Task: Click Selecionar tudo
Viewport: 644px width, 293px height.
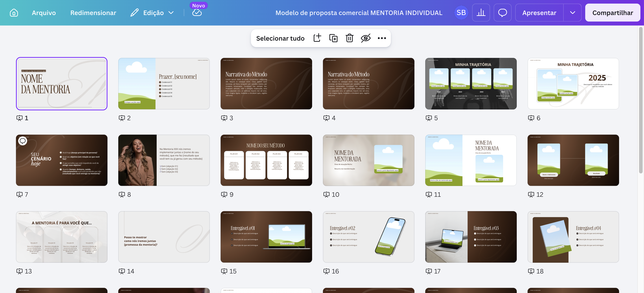Action: [280, 38]
